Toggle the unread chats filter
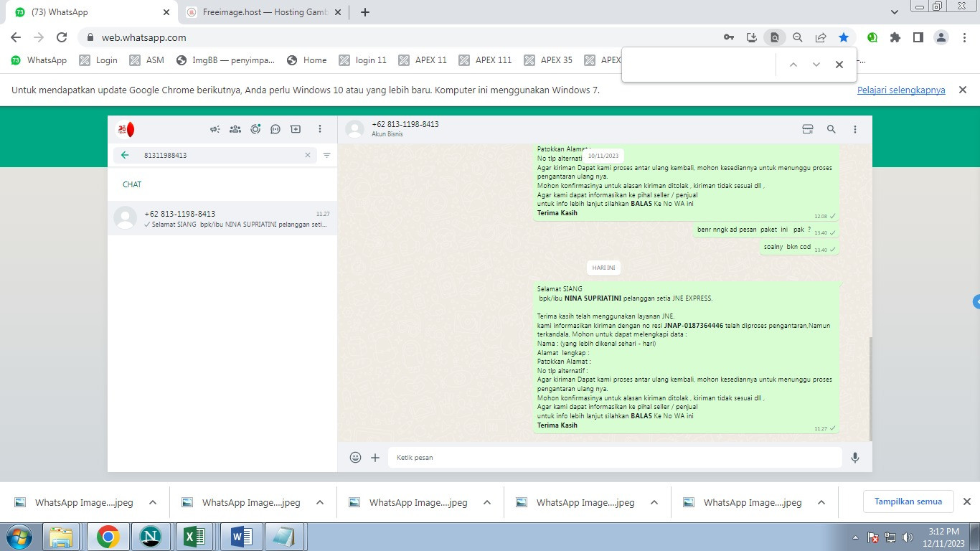The height and width of the screenshot is (551, 980). [x=327, y=155]
